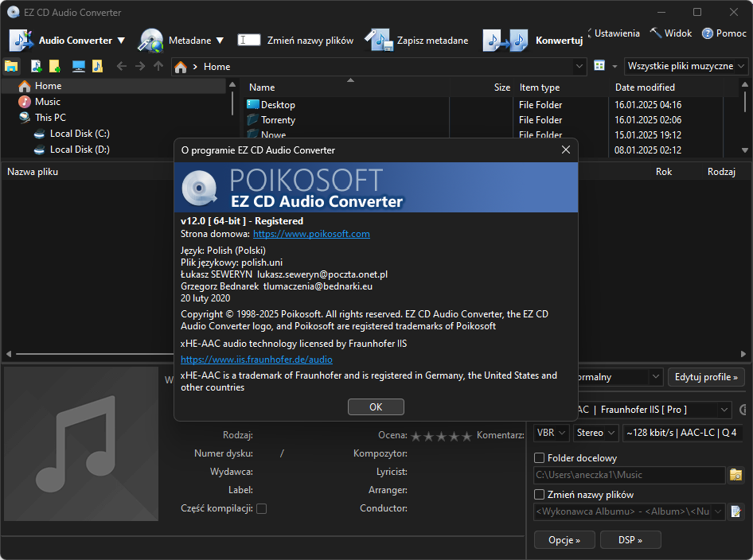Open the iis.fraunhofer.de/audio link
The width and height of the screenshot is (753, 560).
point(256,360)
